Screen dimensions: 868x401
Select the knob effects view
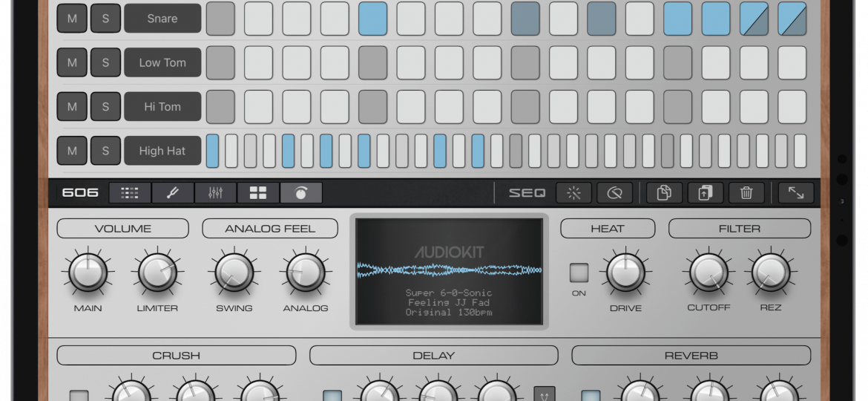coord(301,193)
